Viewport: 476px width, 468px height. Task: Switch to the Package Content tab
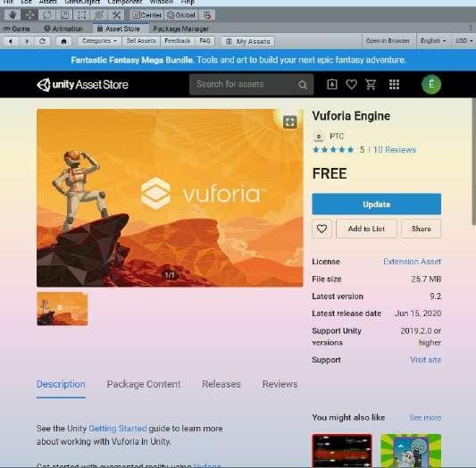144,384
